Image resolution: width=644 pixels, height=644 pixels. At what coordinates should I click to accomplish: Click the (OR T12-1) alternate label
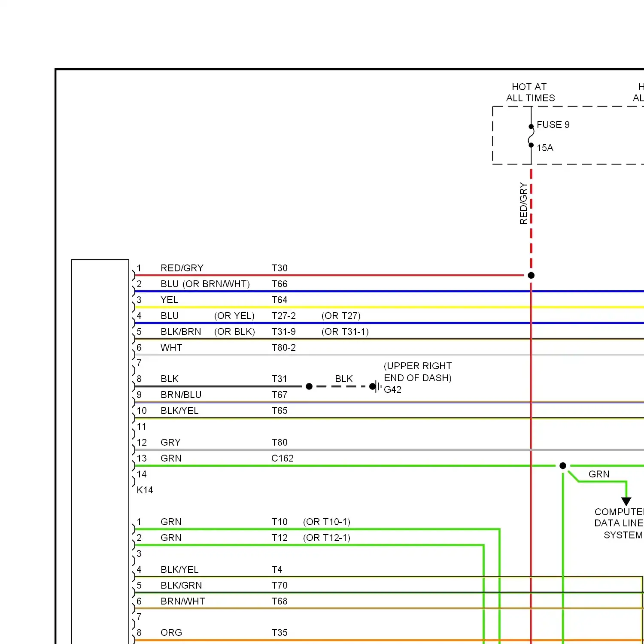327,538
